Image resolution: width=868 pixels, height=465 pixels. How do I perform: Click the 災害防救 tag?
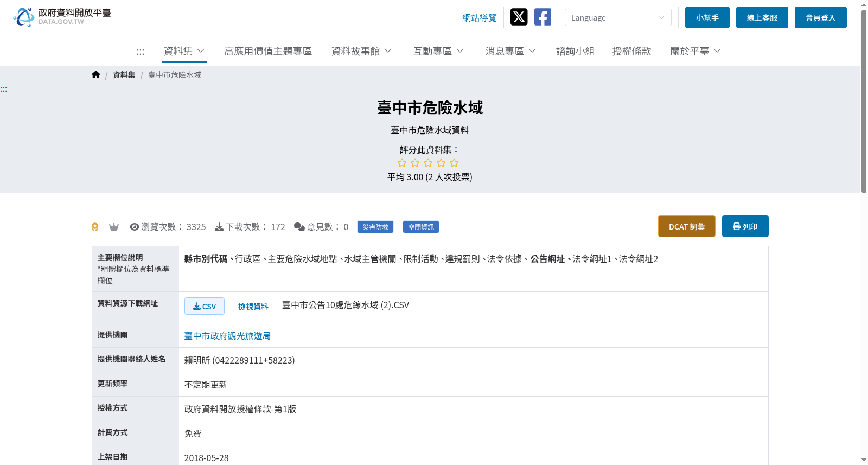click(375, 227)
